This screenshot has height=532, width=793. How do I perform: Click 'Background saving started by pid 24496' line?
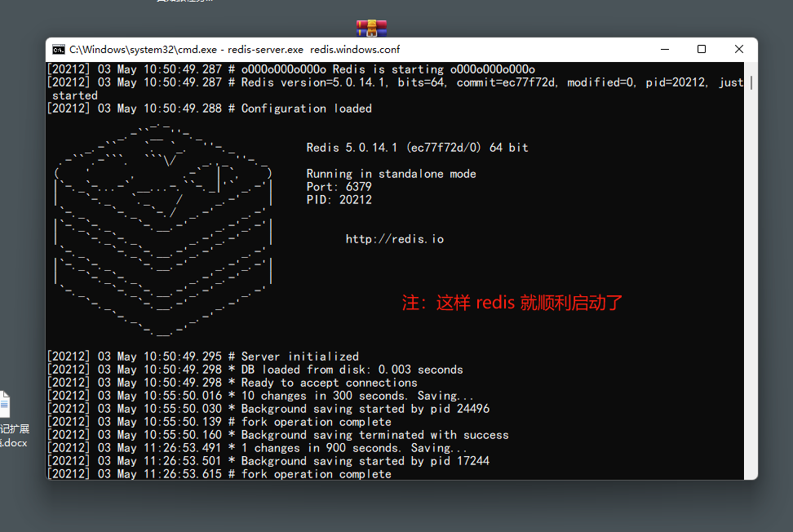pos(268,409)
